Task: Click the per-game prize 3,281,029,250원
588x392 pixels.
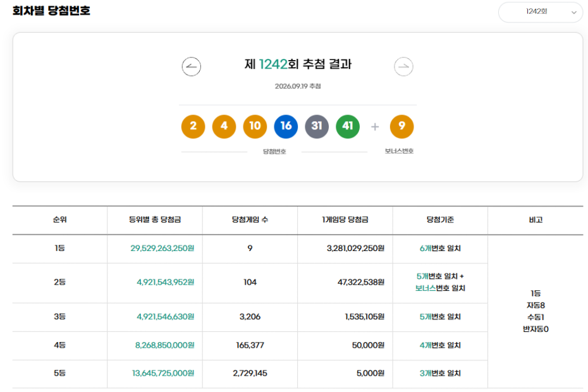Action: 355,248
